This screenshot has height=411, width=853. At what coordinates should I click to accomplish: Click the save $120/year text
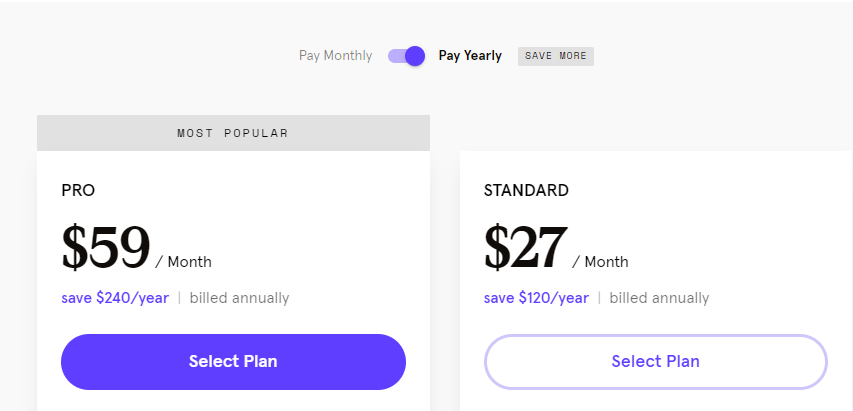(536, 298)
